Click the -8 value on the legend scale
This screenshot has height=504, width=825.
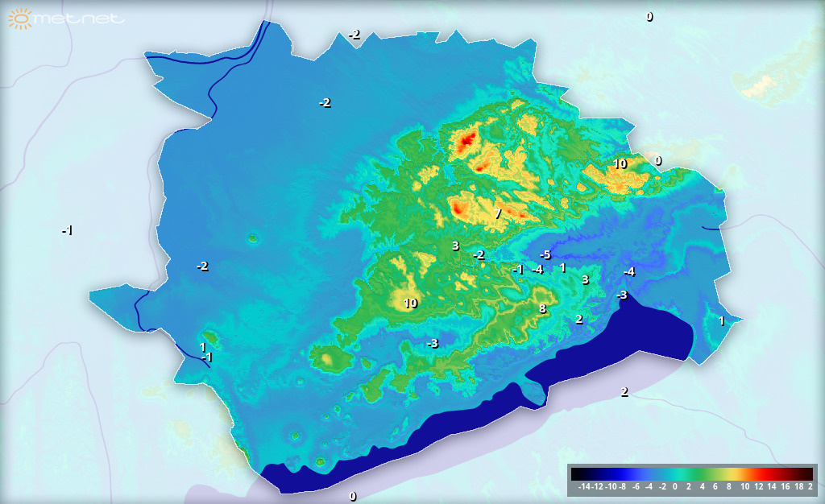click(623, 487)
